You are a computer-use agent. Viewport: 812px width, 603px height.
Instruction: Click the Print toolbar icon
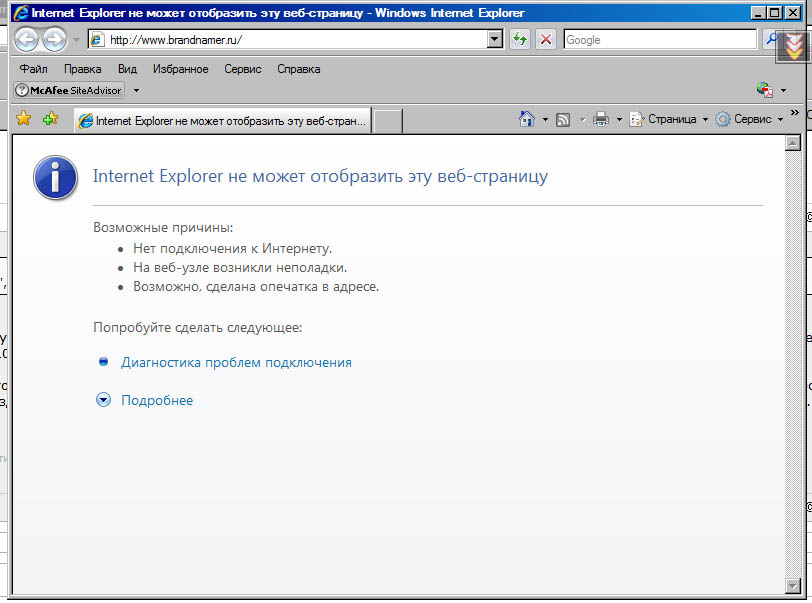(601, 119)
